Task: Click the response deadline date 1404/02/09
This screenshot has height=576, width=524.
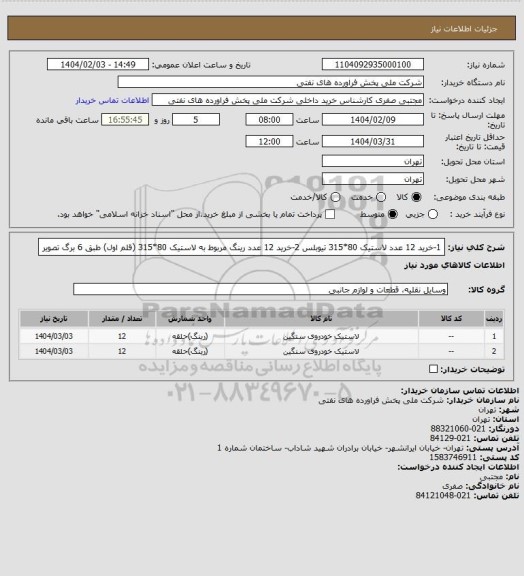Action: 373,120
